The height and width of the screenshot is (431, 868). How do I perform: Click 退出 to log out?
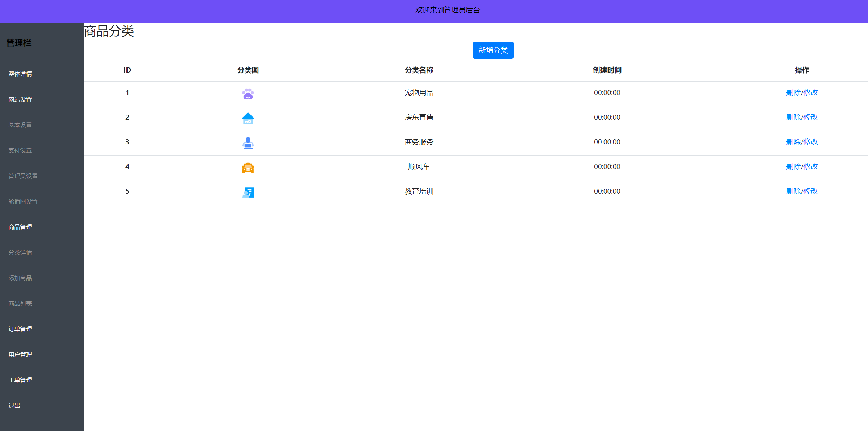[14, 405]
